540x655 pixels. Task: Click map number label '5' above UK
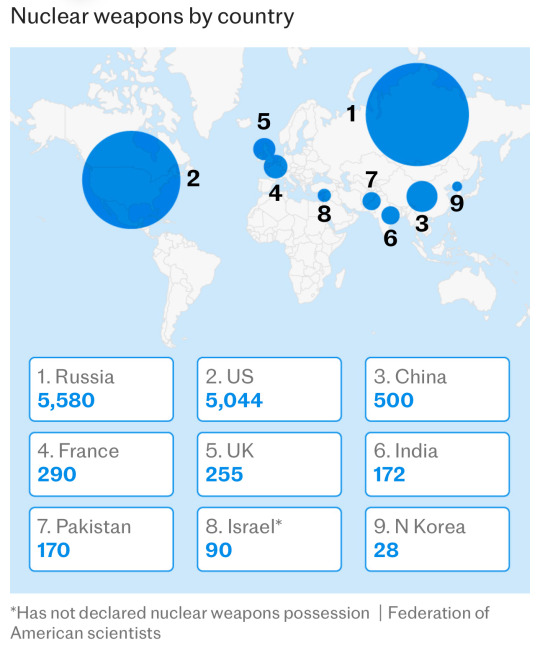coord(264,122)
